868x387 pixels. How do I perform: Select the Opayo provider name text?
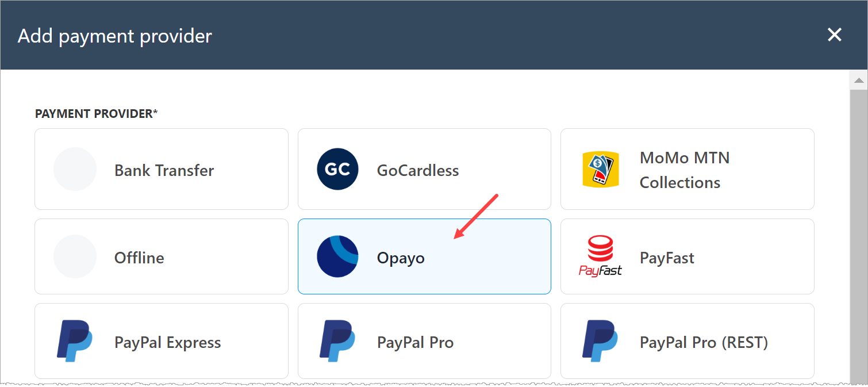click(401, 258)
